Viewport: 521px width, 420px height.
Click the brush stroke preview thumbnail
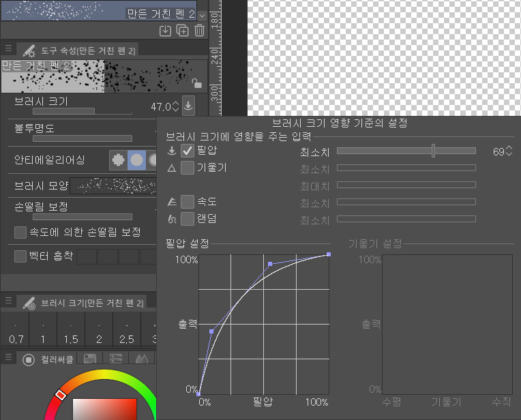point(104,76)
